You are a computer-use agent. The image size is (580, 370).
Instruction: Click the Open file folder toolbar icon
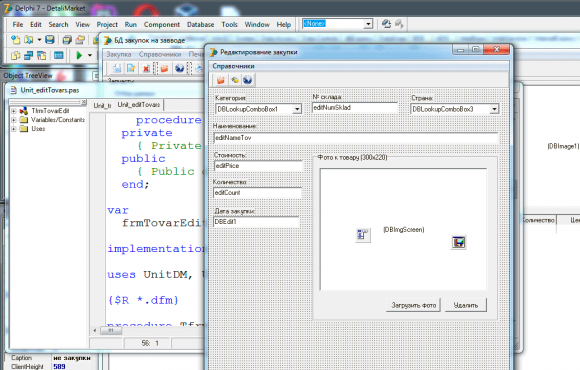[x=28, y=39]
